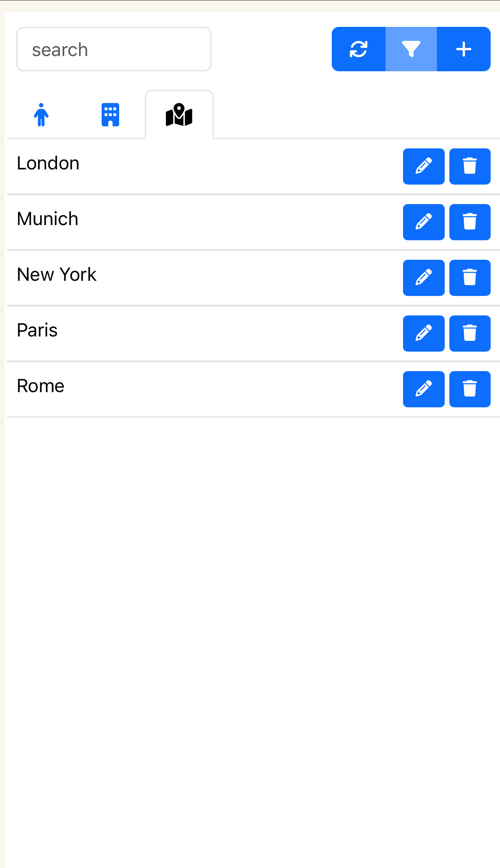500x868 pixels.
Task: Switch to the persons tab
Action: [41, 114]
